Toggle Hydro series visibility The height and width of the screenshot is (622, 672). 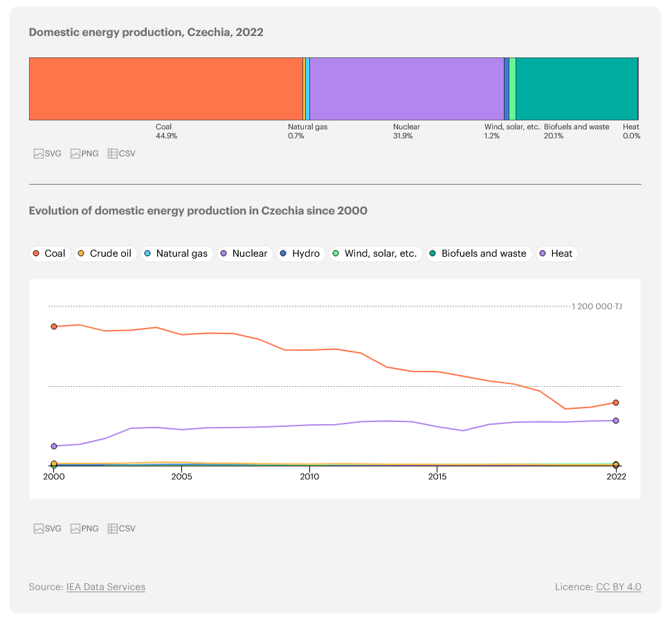tap(300, 254)
